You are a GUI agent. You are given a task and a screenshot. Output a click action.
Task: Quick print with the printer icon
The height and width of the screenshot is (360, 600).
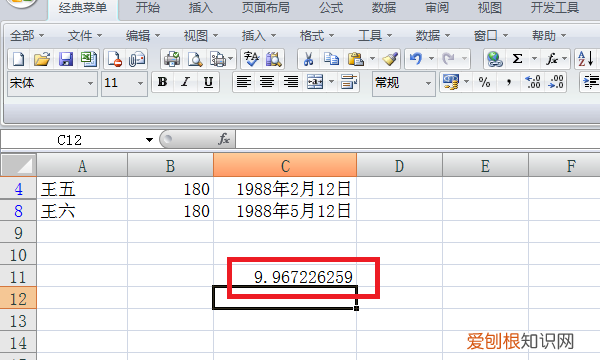coord(172,59)
